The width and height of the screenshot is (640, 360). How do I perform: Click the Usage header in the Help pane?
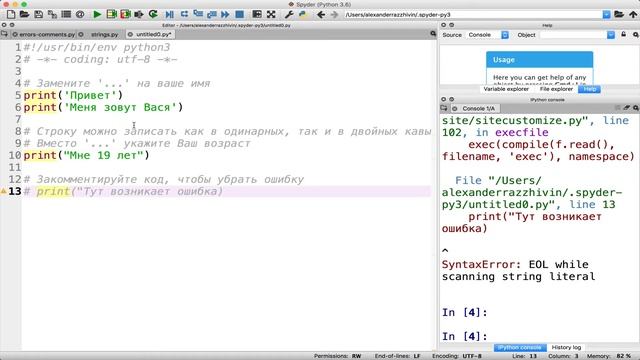point(540,60)
